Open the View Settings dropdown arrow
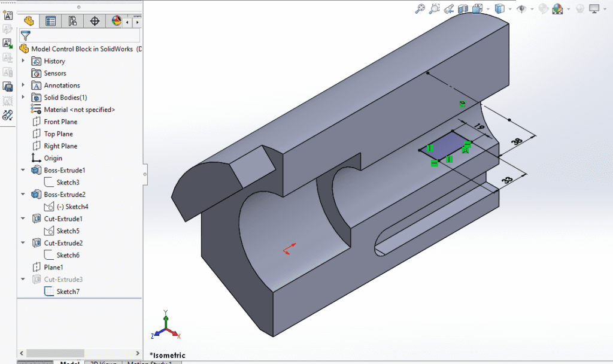The image size is (613, 364). 605,9
